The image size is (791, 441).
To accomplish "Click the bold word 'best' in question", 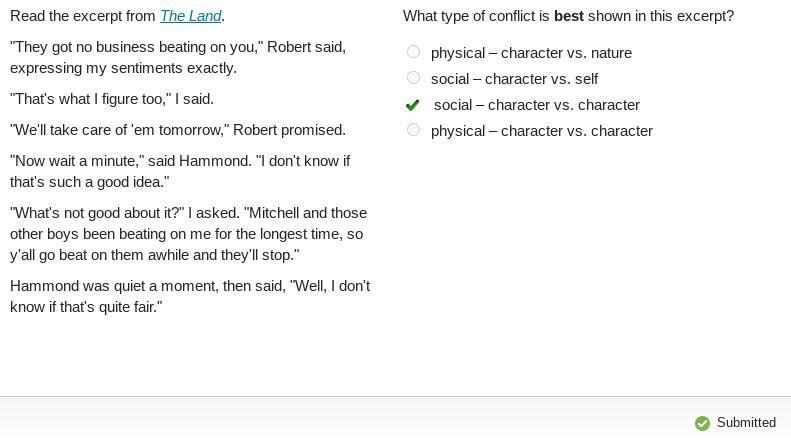I will pyautogui.click(x=569, y=16).
